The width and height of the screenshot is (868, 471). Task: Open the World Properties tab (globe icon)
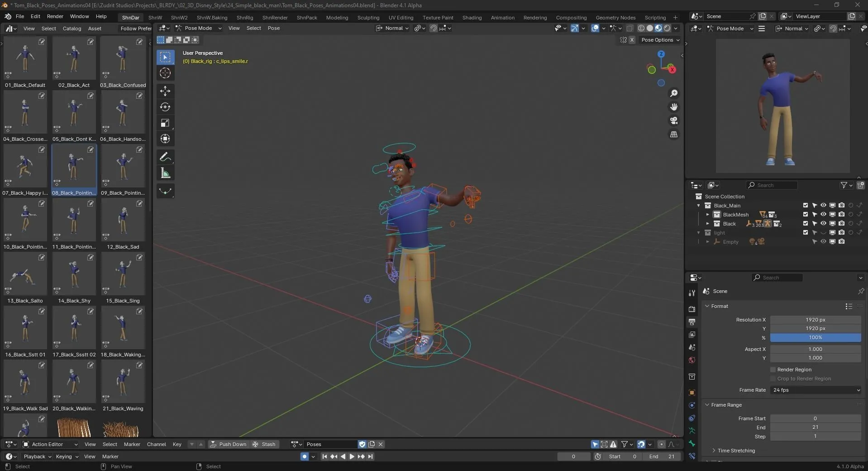point(692,360)
